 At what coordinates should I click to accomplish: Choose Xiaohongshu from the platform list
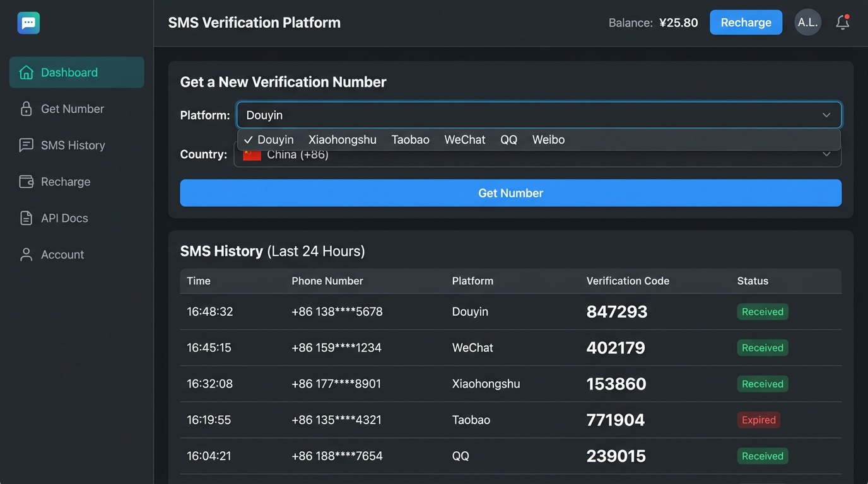point(342,140)
